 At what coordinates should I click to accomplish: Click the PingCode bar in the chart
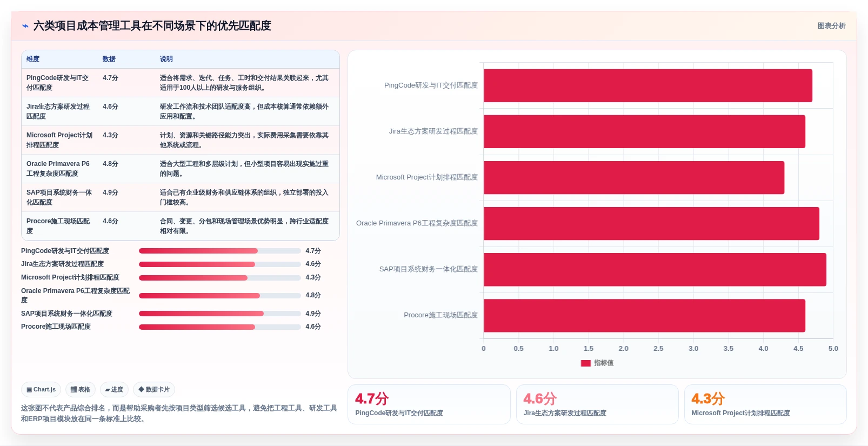647,85
